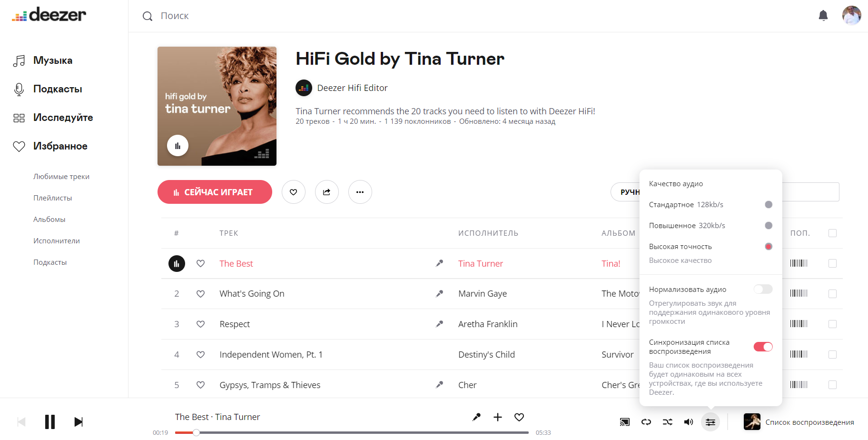Screen dimensions: 868x440
Task: Tick the checkbox for What's Going On
Action: tap(832, 294)
